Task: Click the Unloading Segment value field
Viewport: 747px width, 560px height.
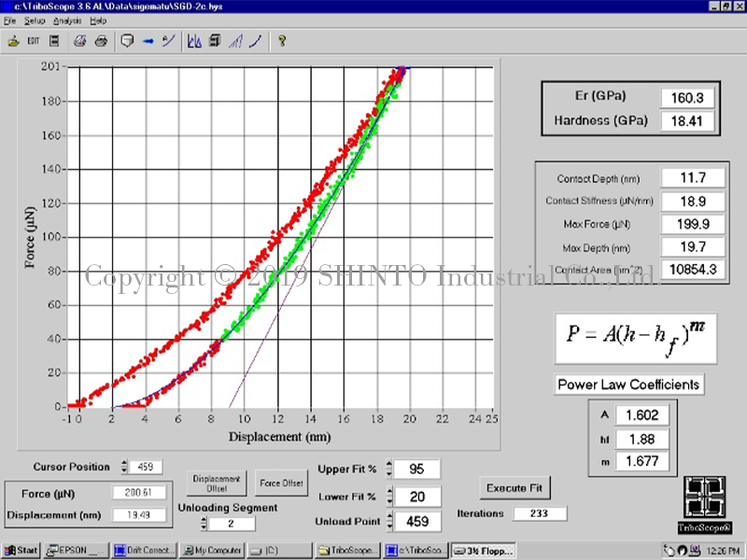Action: pyautogui.click(x=232, y=524)
